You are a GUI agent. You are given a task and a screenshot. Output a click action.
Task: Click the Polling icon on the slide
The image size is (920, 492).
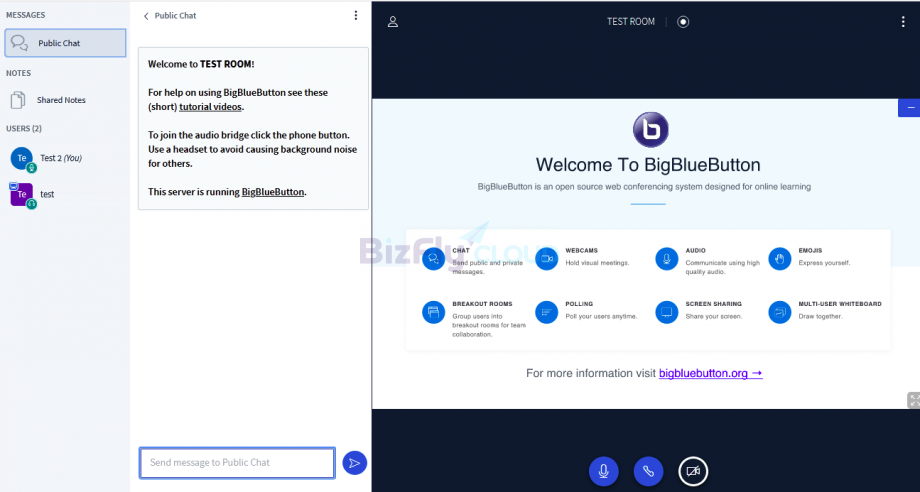tap(546, 312)
